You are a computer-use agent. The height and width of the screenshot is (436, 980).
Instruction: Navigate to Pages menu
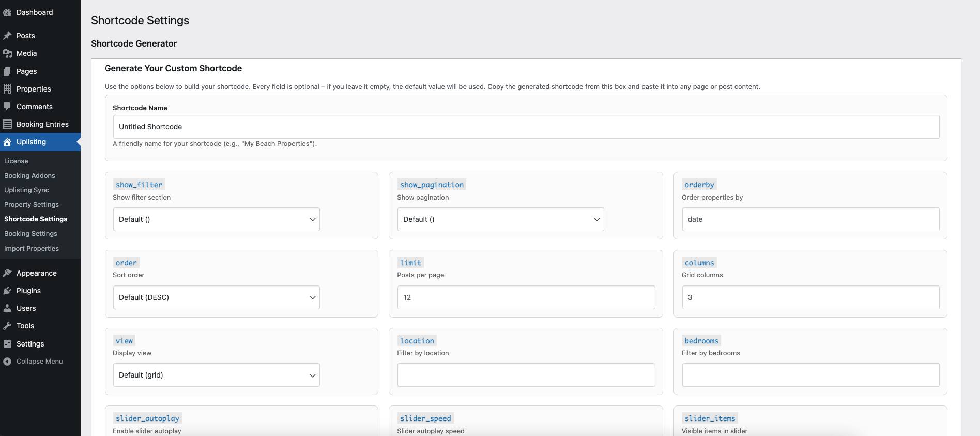tap(40, 71)
